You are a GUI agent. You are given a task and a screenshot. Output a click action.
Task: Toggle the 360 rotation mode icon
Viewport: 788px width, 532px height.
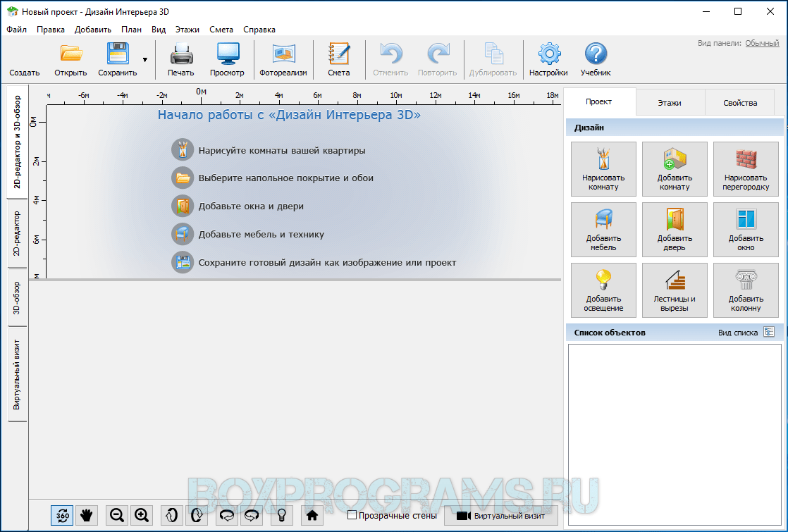click(x=62, y=515)
